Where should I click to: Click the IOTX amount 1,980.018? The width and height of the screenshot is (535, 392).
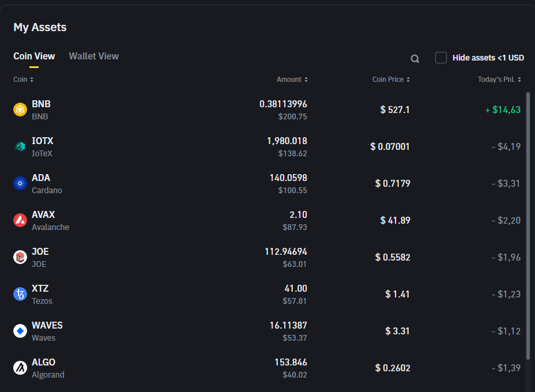(287, 141)
